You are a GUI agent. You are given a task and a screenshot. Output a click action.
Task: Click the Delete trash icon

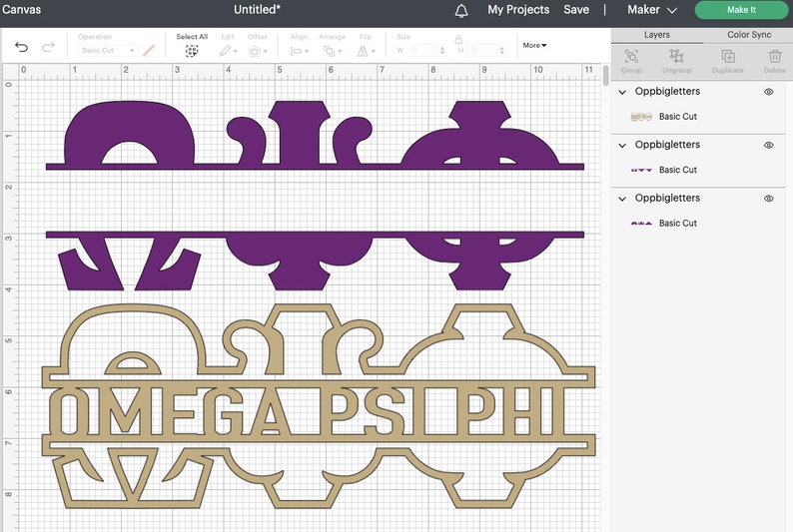[775, 56]
